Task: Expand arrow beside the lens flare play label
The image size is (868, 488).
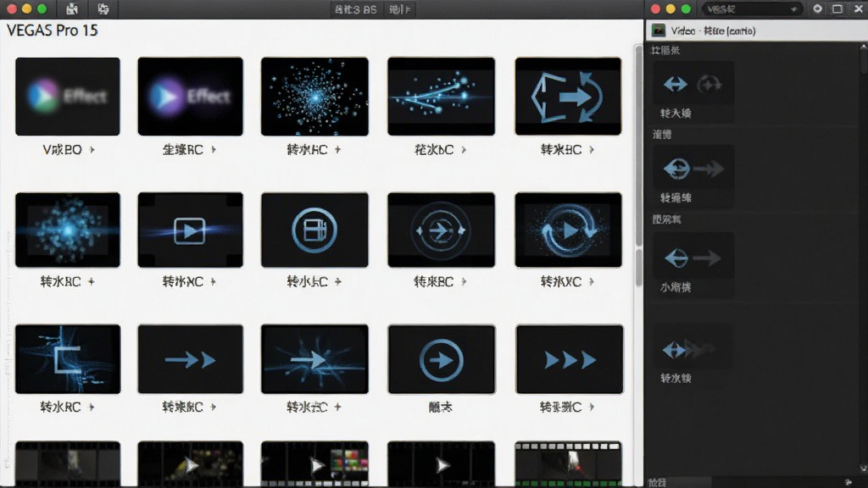Action: pos(213,281)
